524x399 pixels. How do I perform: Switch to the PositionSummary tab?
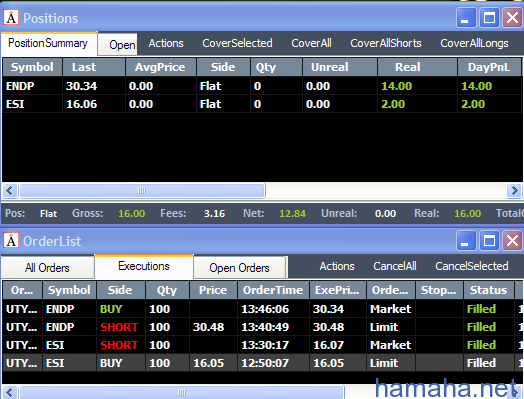[x=49, y=43]
